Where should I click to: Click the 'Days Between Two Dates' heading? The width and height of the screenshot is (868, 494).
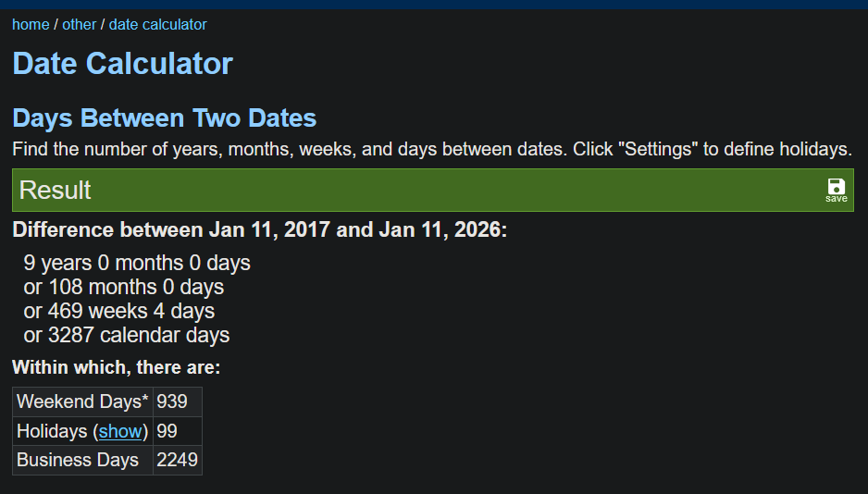(164, 118)
